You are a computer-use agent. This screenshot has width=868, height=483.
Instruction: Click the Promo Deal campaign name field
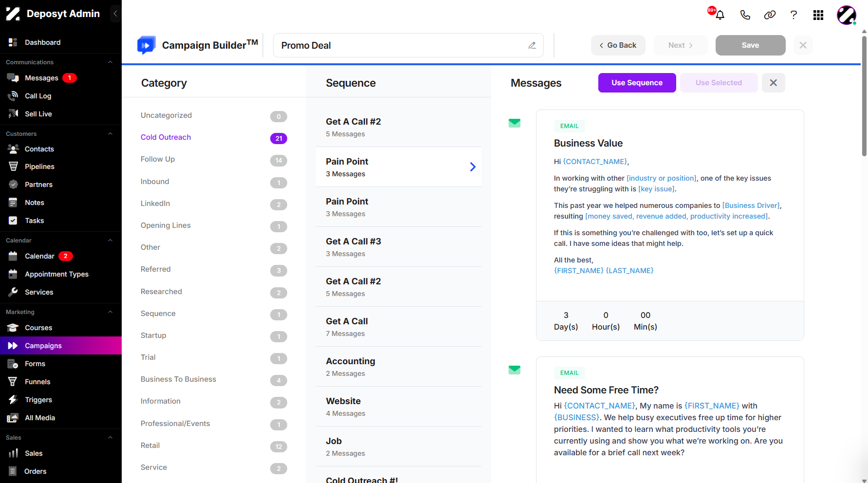pyautogui.click(x=408, y=45)
